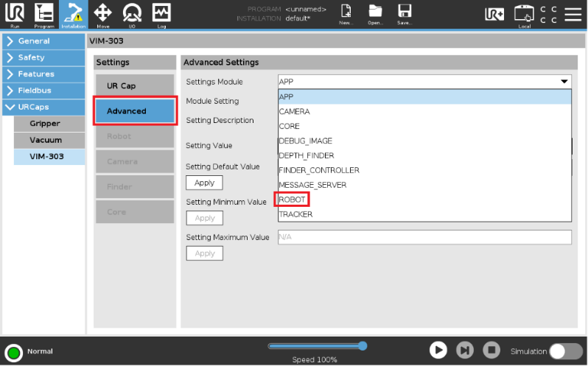Expand the General section
The image size is (588, 366).
(x=43, y=41)
